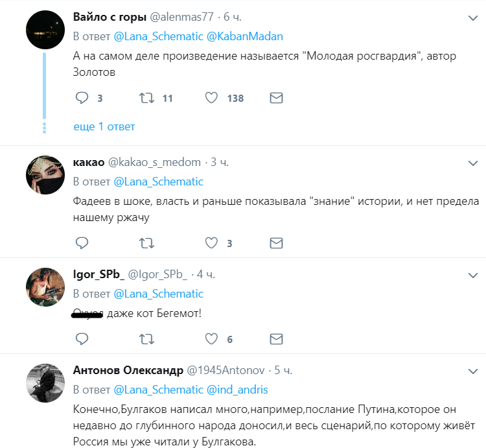Retweet the tweet by alenmas77
The image size is (486, 448).
coord(147,98)
